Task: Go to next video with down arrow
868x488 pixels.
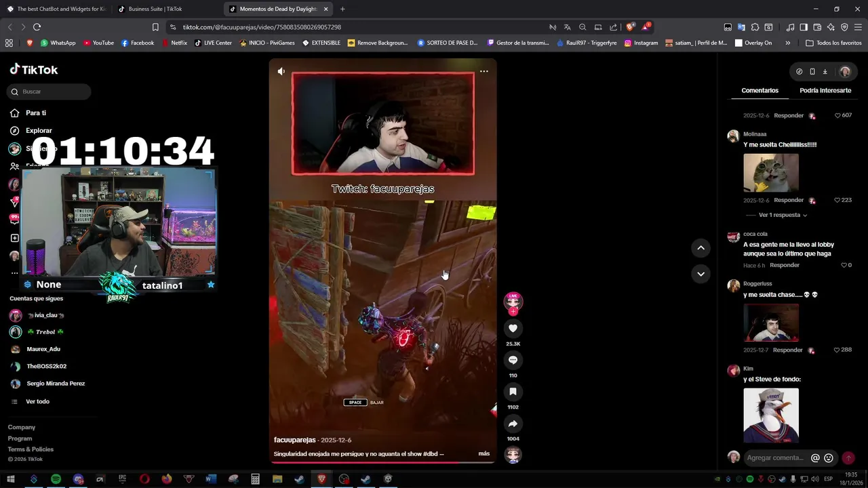Action: [x=701, y=274]
